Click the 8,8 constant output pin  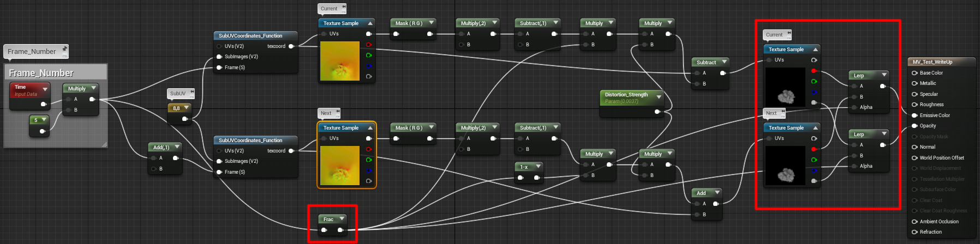coord(185,118)
